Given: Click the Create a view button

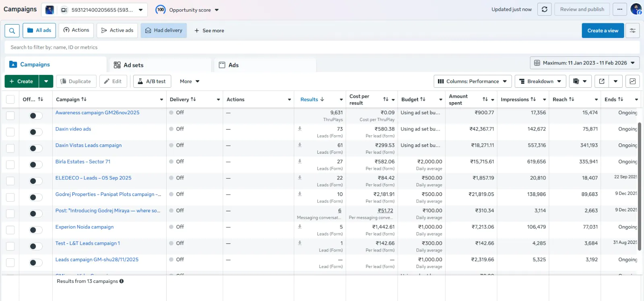Looking at the screenshot, I should (603, 31).
